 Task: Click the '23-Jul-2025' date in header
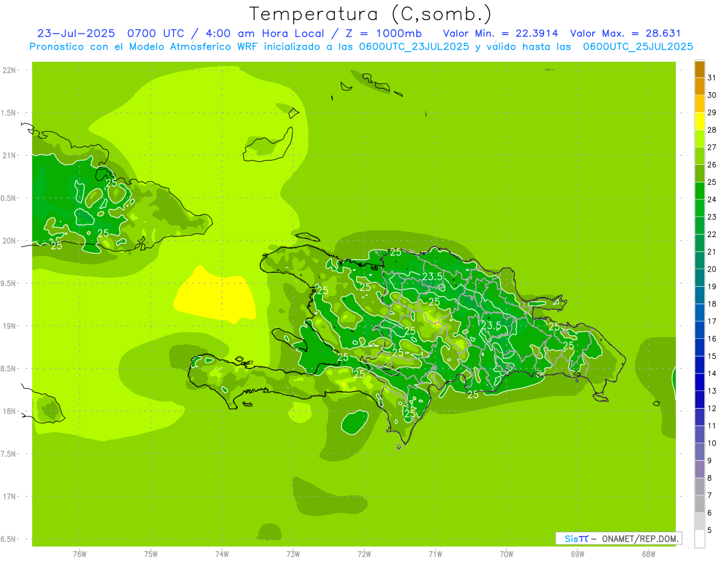click(76, 33)
